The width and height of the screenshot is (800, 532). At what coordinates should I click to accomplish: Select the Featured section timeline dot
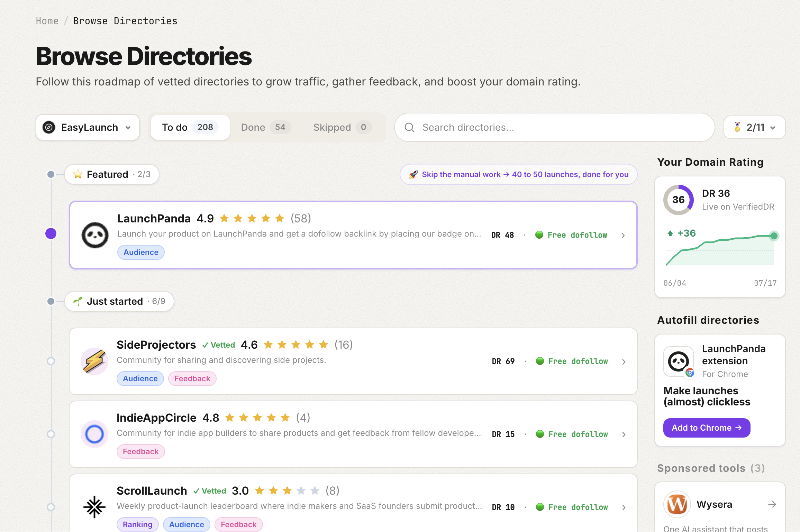click(x=51, y=174)
